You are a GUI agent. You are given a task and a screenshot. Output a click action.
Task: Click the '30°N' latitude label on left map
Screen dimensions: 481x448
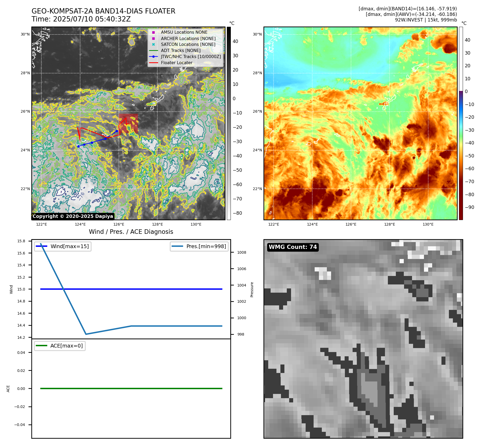(25, 34)
